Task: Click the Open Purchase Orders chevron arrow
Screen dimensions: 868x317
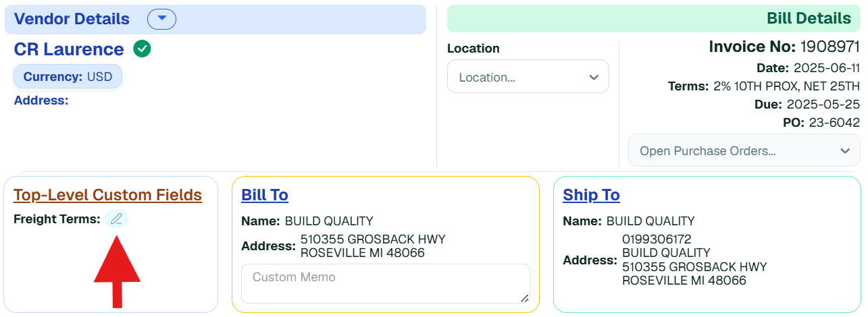Action: (845, 151)
